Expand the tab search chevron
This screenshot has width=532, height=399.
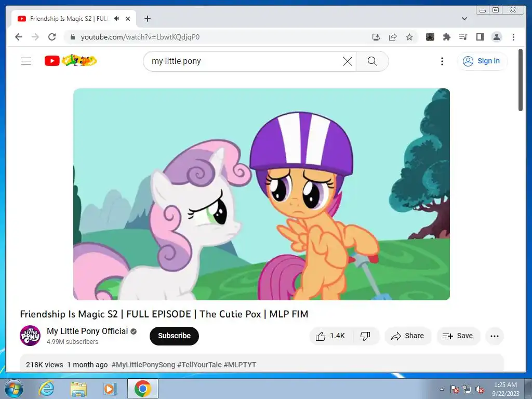(464, 19)
